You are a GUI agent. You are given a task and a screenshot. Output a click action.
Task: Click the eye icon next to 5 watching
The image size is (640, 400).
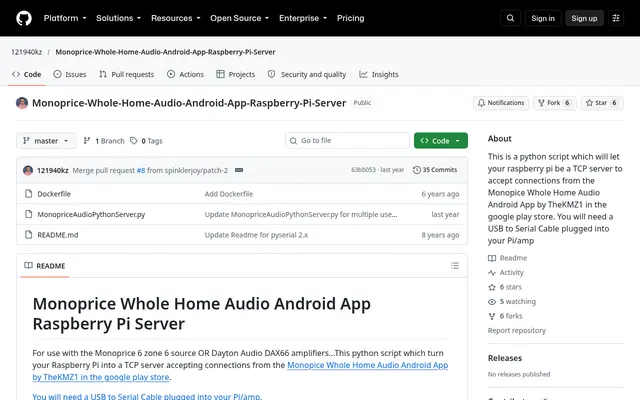coord(492,302)
